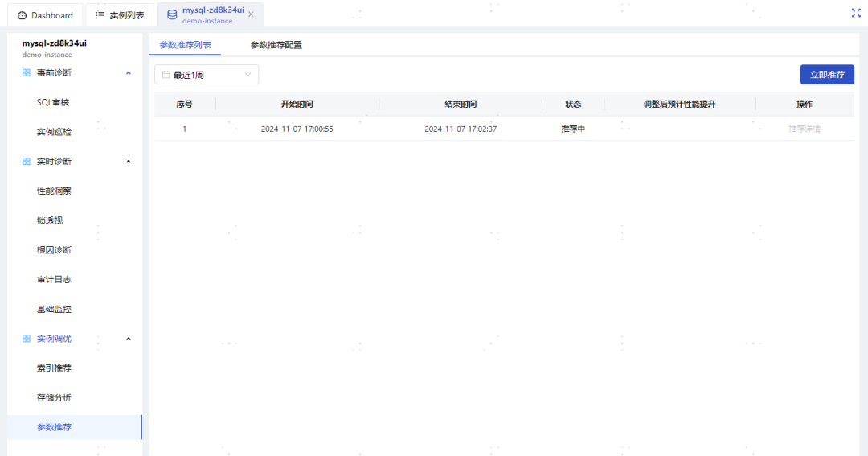Open 推荐详情 link in row 1
Image resolution: width=868 pixels, height=456 pixels.
(x=805, y=129)
